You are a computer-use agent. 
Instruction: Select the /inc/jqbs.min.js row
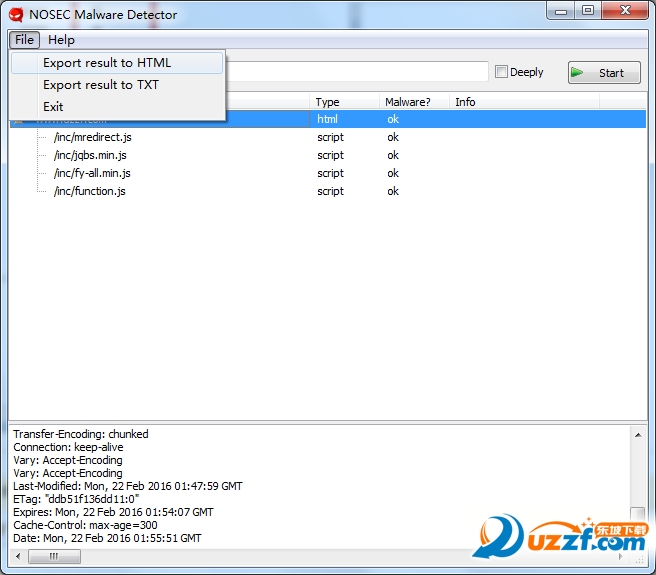(328, 155)
